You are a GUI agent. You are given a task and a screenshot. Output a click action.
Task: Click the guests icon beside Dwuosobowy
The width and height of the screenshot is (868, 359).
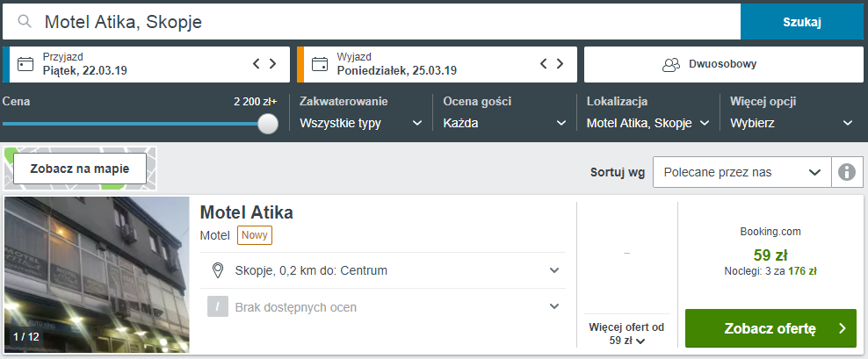(x=671, y=65)
